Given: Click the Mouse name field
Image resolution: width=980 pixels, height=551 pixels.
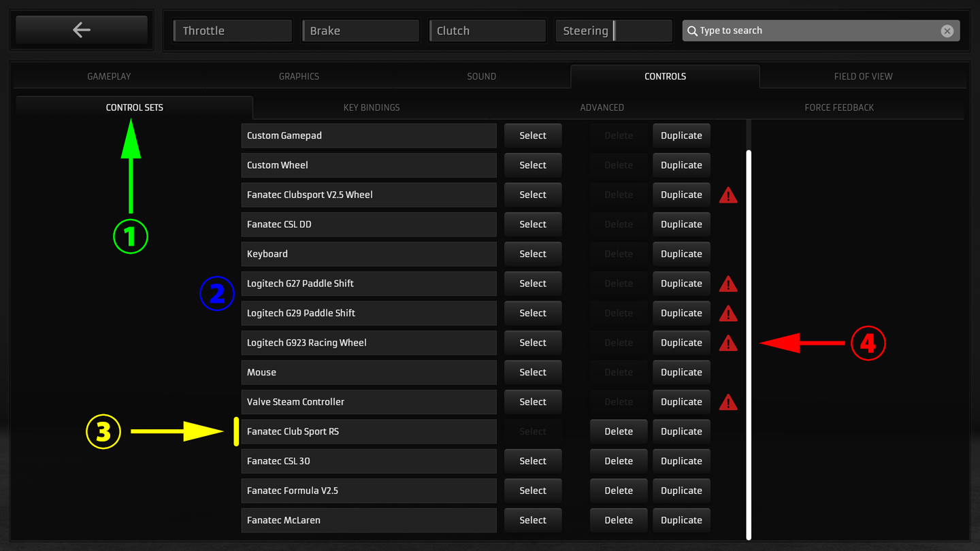Looking at the screenshot, I should [x=369, y=372].
